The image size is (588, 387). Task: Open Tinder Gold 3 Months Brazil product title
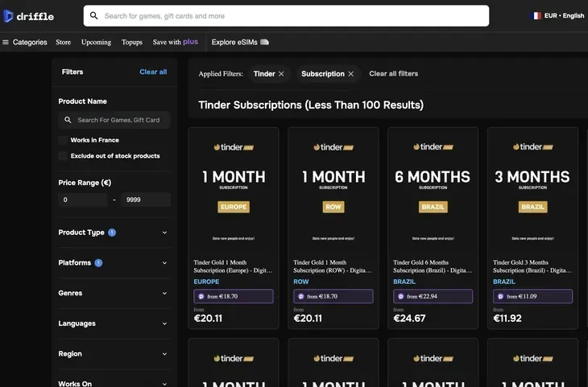pyautogui.click(x=532, y=266)
